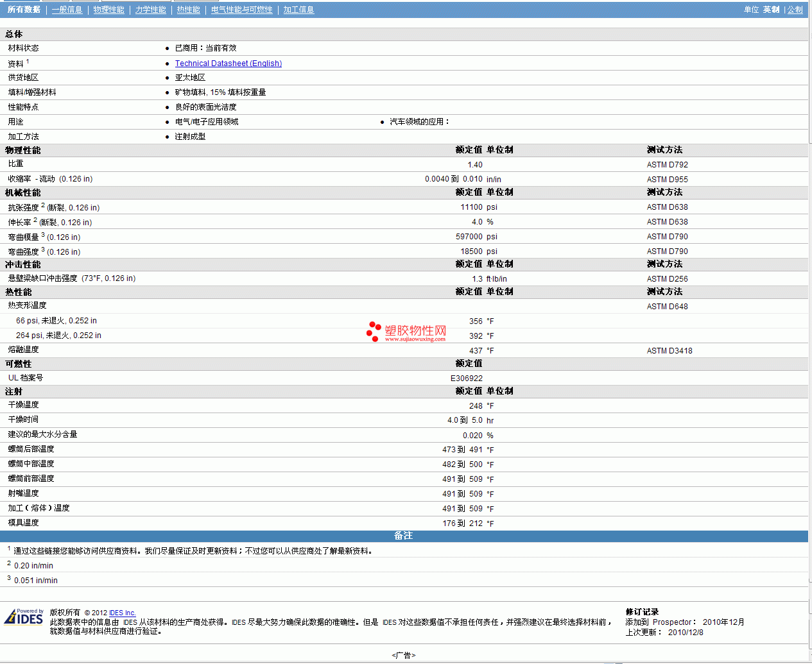Click footnote marker 1 next to 资料
This screenshot has width=812, height=664.
pyautogui.click(x=28, y=62)
